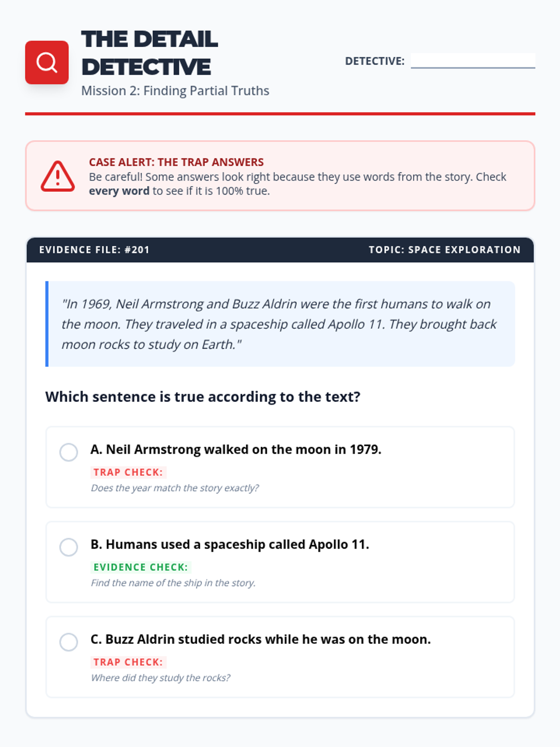Click the Detective name input line
Screen dimensions: 560x747
pos(472,61)
